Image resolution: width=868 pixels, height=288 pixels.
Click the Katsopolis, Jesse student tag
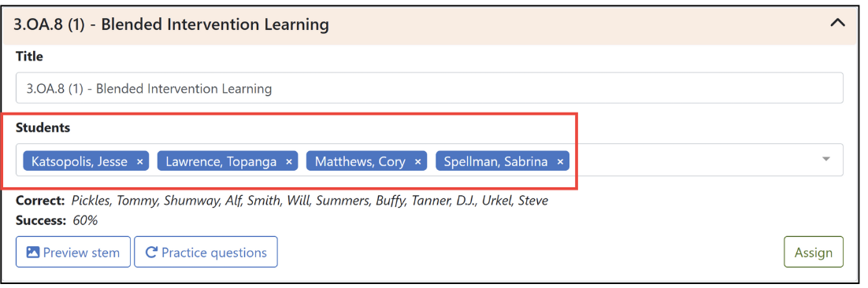tap(80, 161)
